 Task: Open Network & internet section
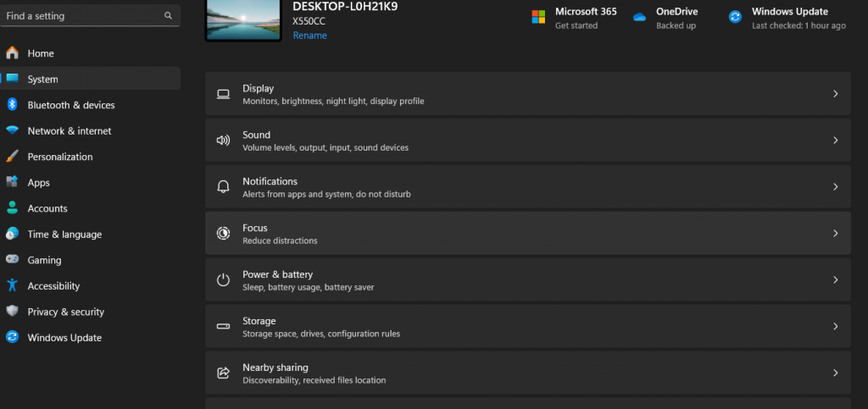(x=90, y=130)
